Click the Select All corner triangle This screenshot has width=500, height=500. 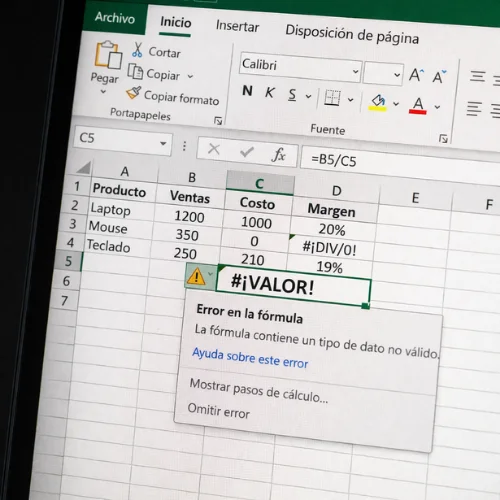point(83,167)
